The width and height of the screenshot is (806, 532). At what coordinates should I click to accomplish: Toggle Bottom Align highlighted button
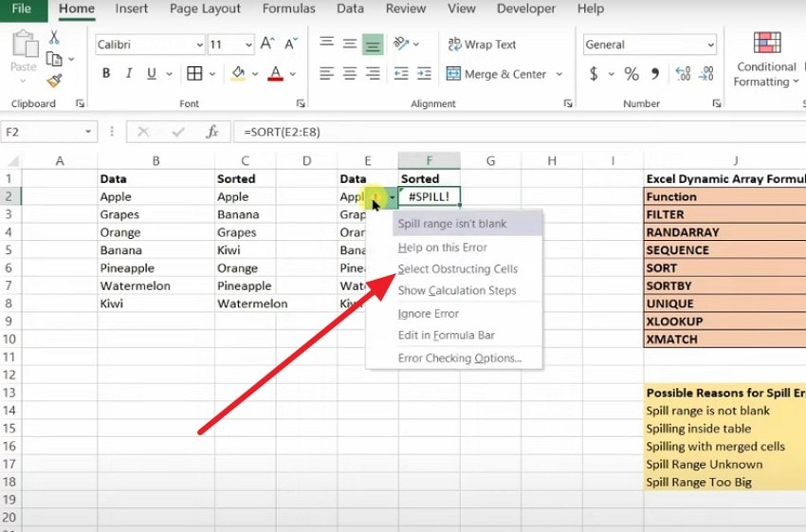click(373, 44)
